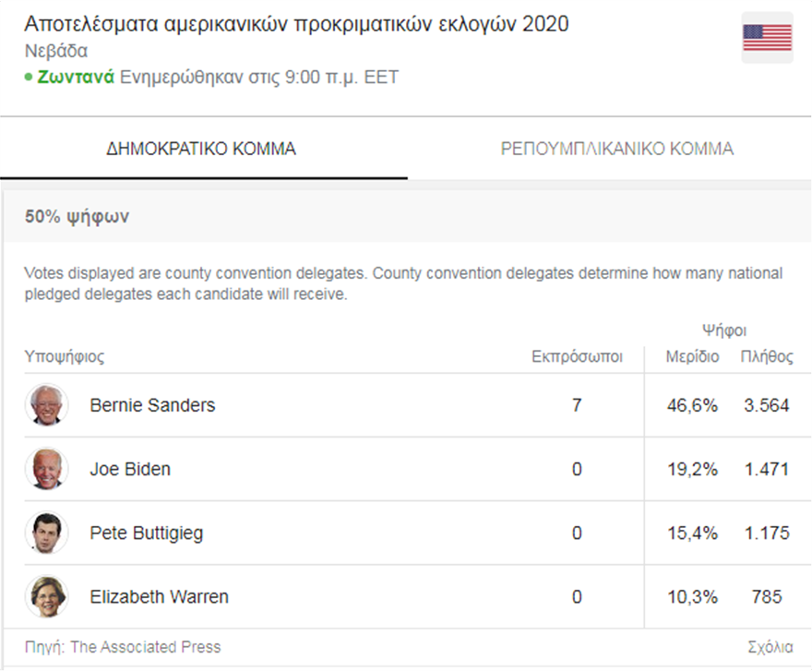
Task: Click the Πλήθος column header
Action: [767, 357]
